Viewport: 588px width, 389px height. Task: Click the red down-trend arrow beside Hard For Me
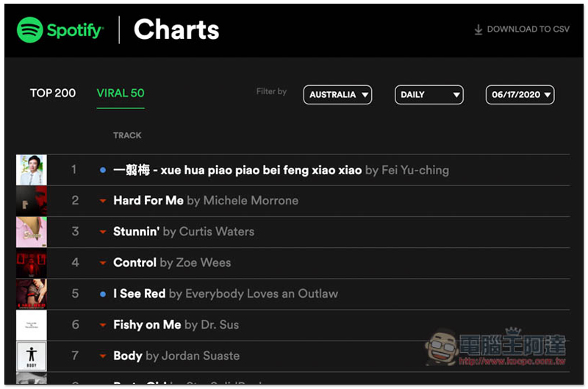(x=103, y=201)
